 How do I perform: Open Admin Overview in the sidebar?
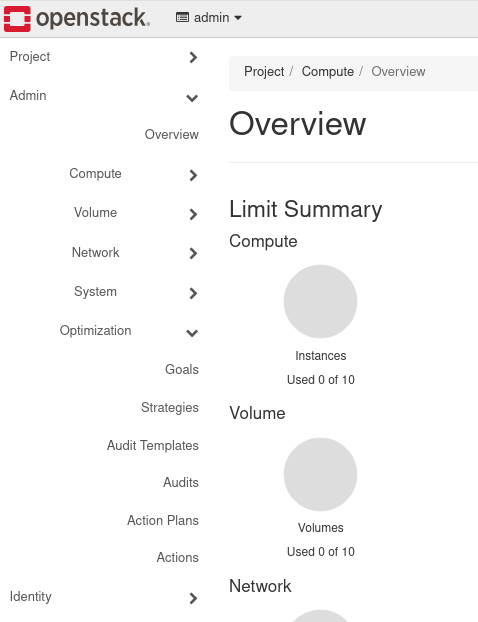click(171, 134)
